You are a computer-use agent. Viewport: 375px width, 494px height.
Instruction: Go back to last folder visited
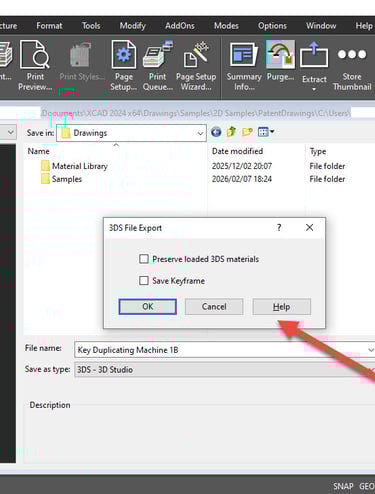216,132
